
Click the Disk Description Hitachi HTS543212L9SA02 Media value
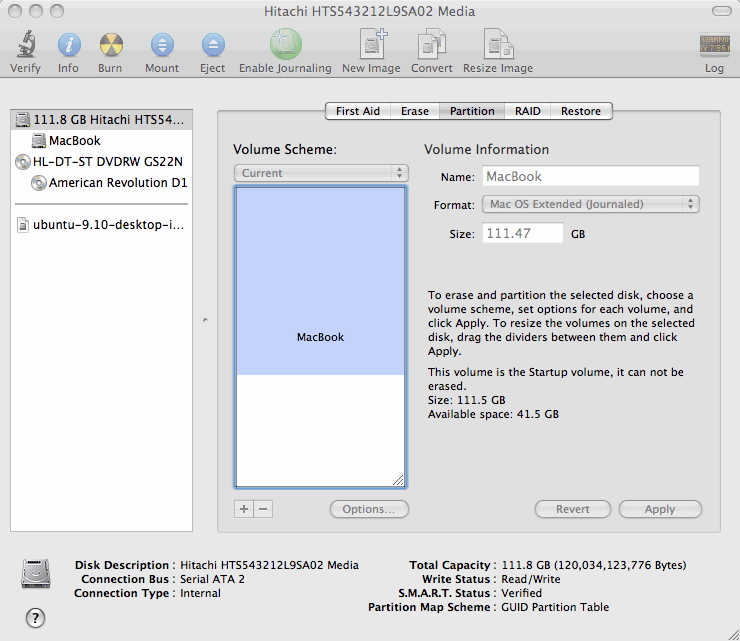[x=269, y=565]
